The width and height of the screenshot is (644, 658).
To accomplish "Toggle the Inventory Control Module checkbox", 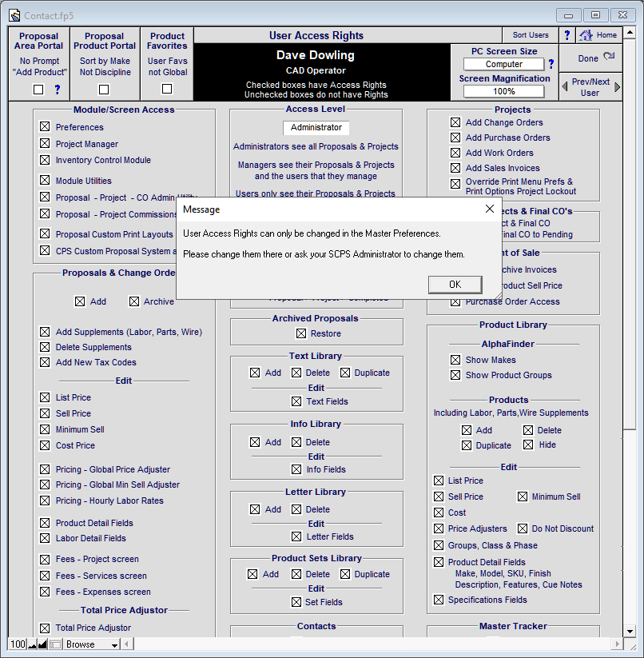I will 45,160.
